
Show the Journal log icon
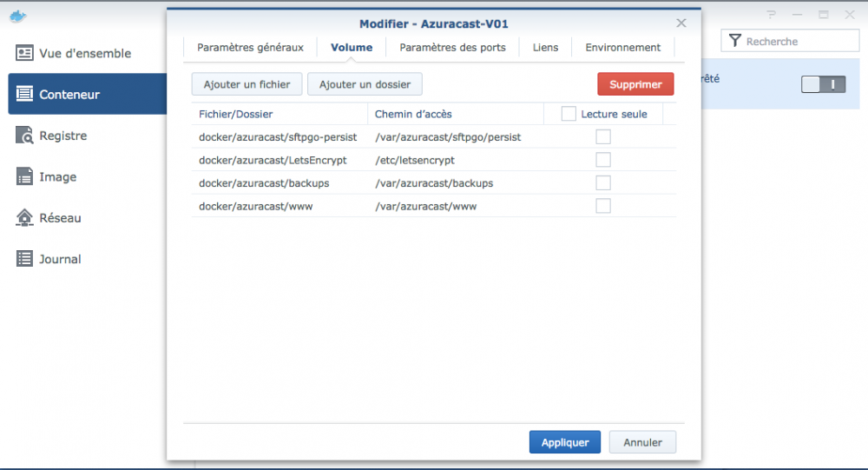[x=24, y=259]
